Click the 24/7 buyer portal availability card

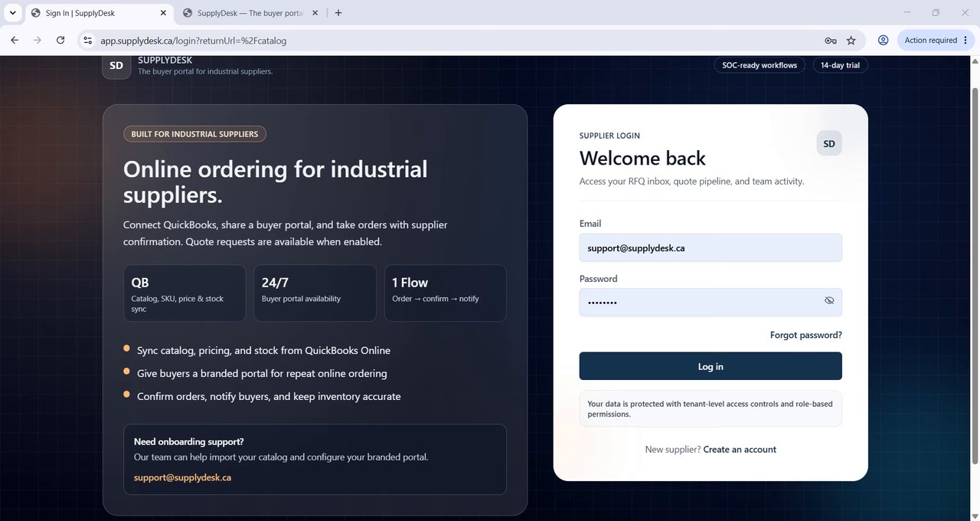[x=315, y=293]
